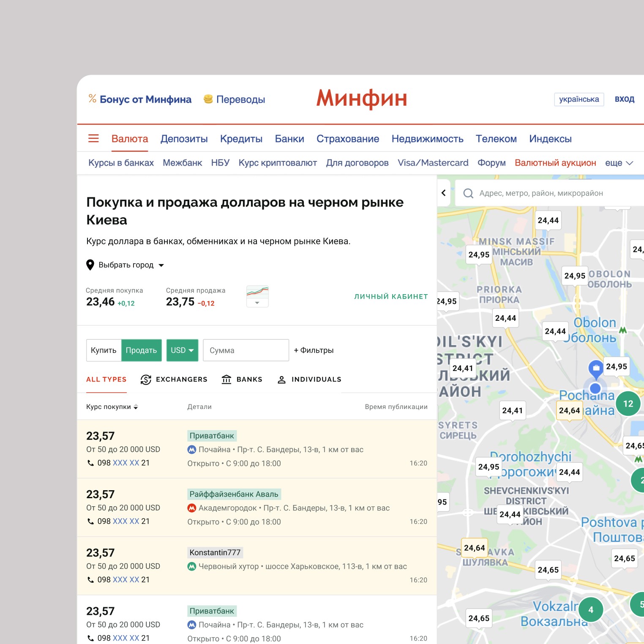This screenshot has height=644, width=644.
Task: Click the phone icon in first Приватбанк row
Action: (x=90, y=463)
